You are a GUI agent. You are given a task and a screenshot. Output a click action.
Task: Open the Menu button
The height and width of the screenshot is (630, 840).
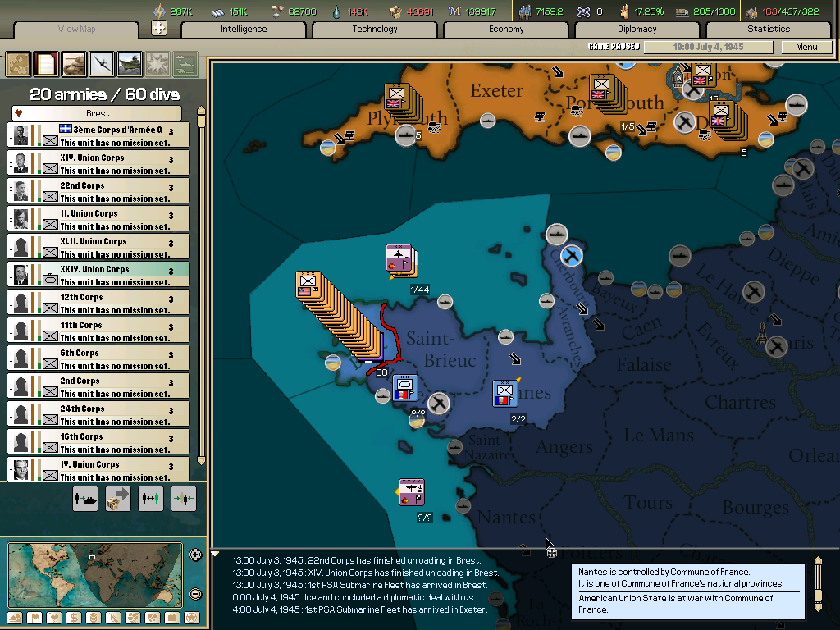(x=808, y=47)
